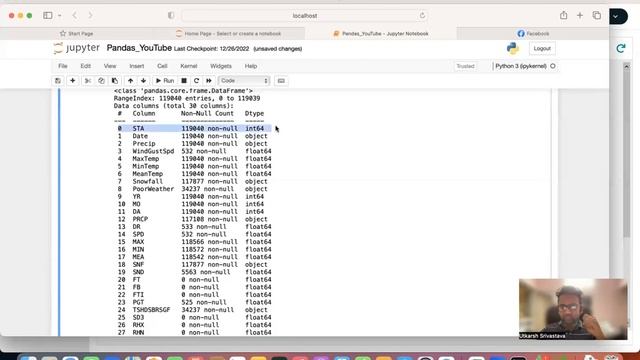The image size is (640, 360).
Task: Click the RangeIndex entries line
Action: coord(187,98)
